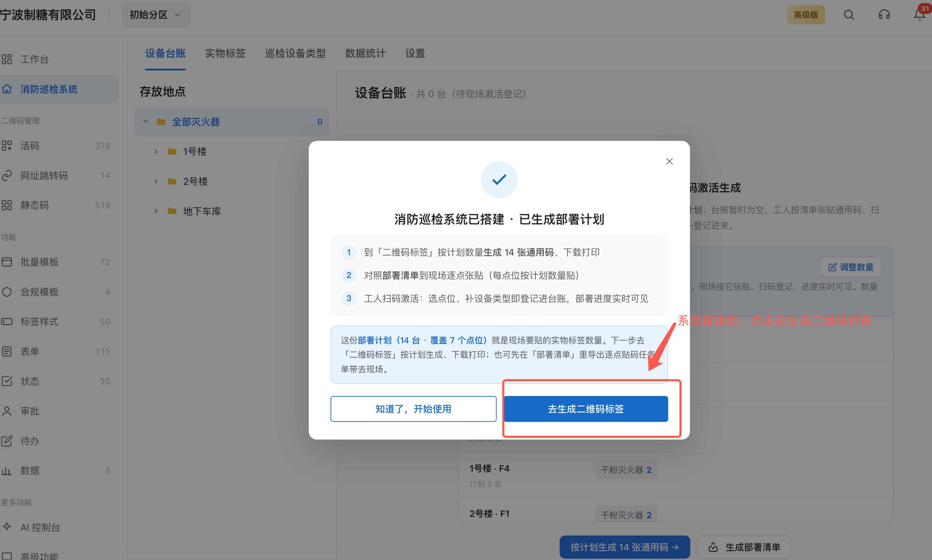Click the 1号楼 · F4 plan row
This screenshot has width=932, height=560.
(676, 476)
